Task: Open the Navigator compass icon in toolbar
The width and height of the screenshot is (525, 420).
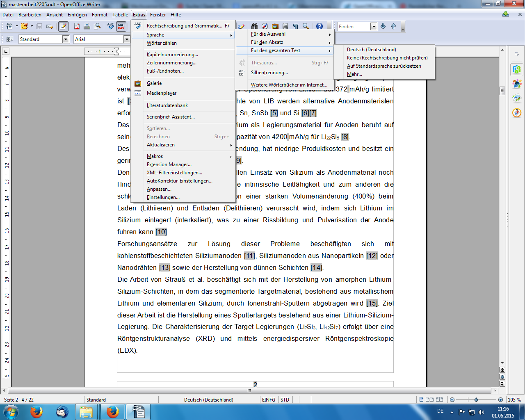Action: click(265, 26)
